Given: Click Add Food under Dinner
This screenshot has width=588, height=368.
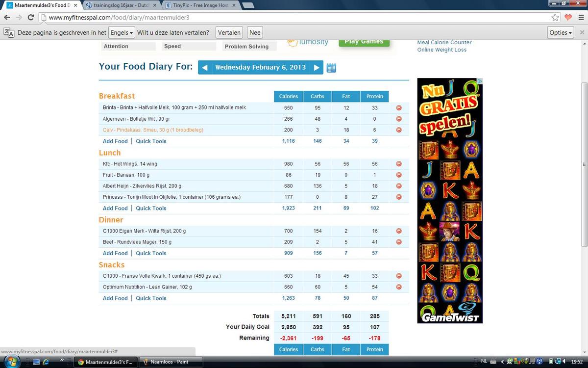Looking at the screenshot, I should 115,253.
